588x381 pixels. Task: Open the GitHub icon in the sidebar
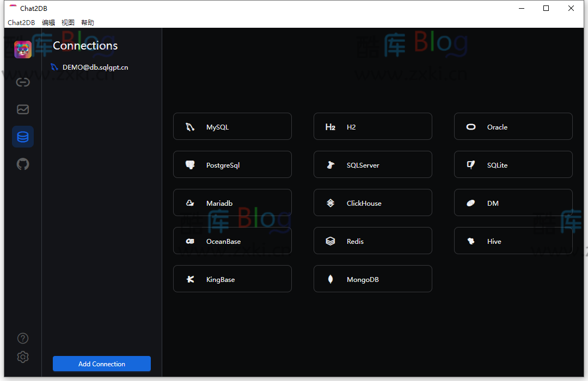coord(22,164)
